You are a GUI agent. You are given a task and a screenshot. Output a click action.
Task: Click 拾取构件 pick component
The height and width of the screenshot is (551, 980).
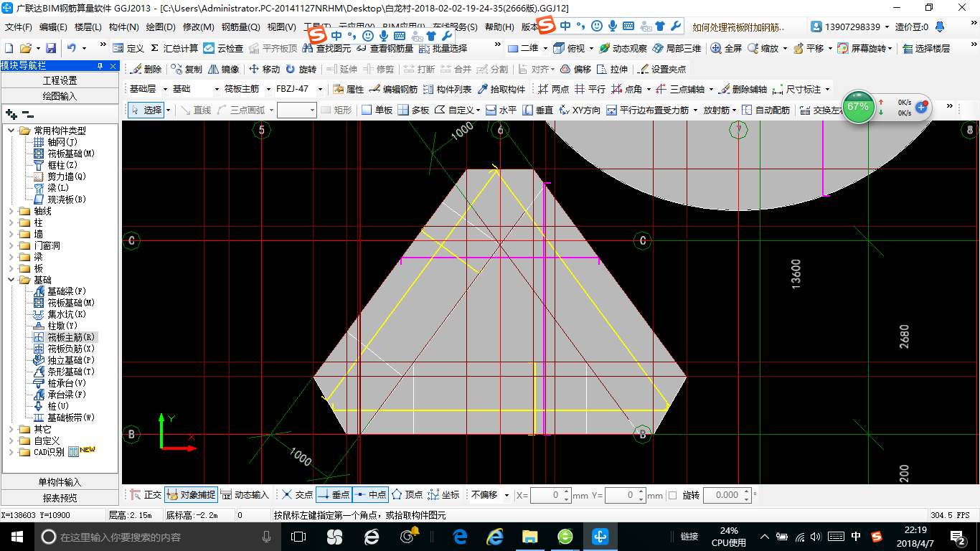click(x=501, y=90)
